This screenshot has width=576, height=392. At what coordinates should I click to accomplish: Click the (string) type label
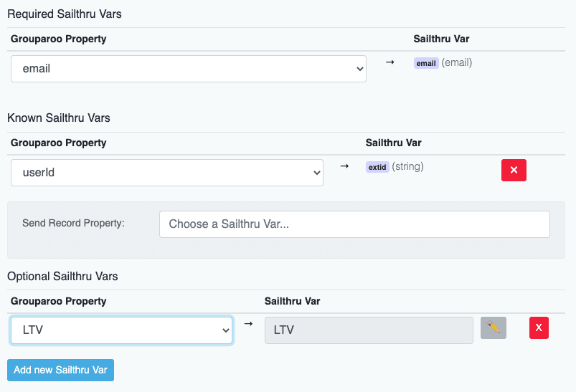coord(407,167)
